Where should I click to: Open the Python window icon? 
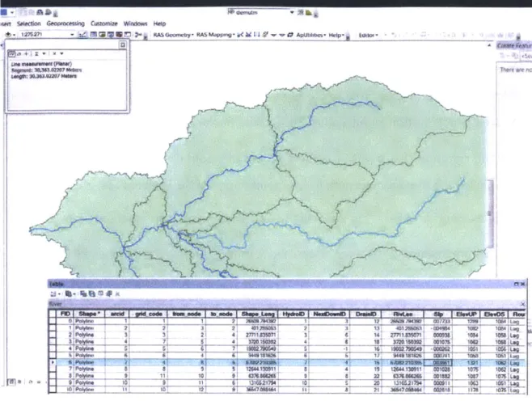click(x=128, y=35)
